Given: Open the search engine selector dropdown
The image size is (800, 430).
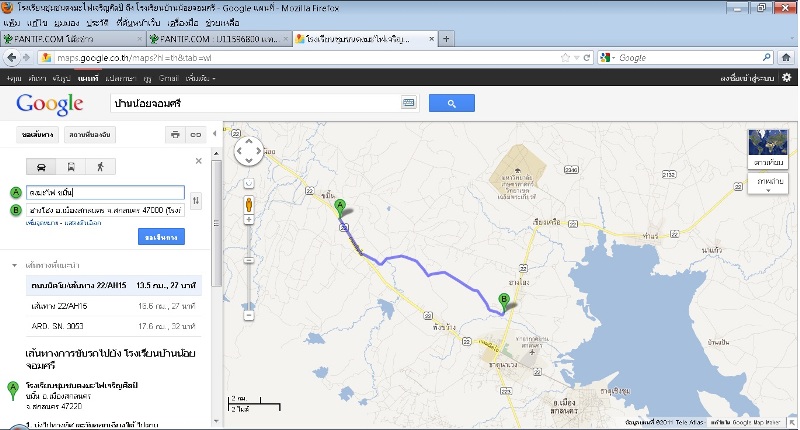Looking at the screenshot, I should (608, 58).
